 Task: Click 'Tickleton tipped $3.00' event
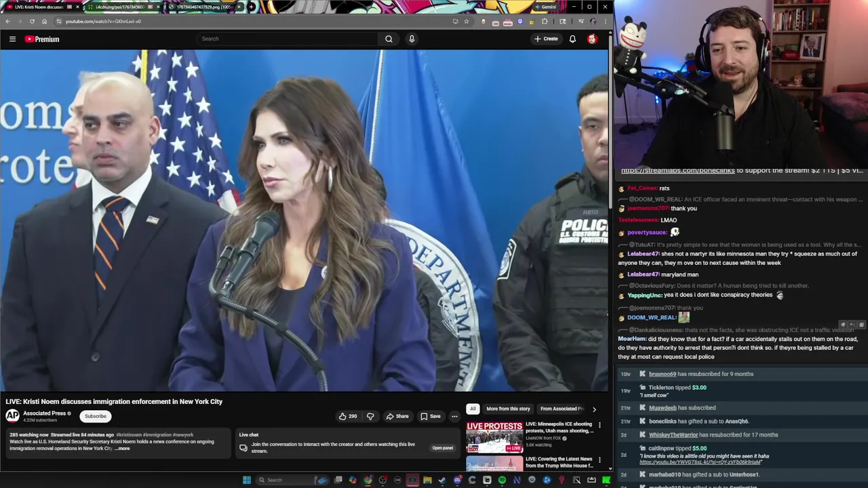coord(677,388)
